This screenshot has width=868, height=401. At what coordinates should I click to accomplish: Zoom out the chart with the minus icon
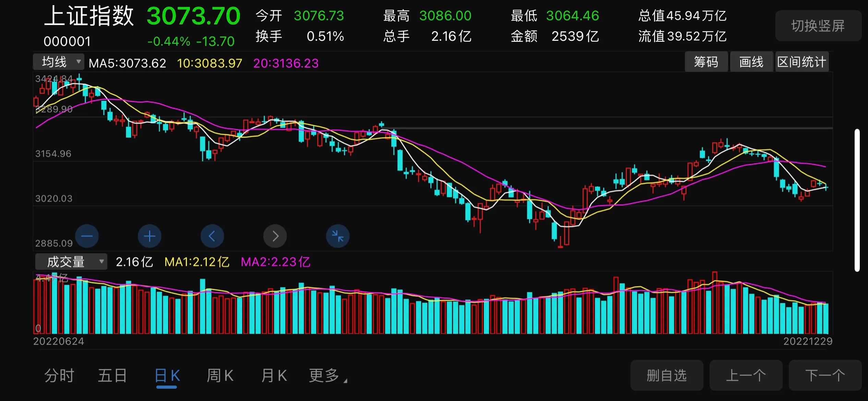(x=87, y=236)
